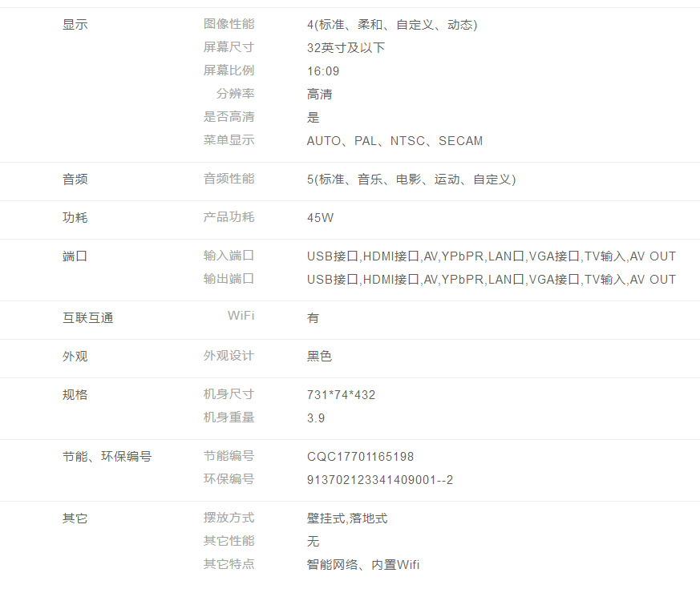Click the 音频 category heading
The height and width of the screenshot is (593, 700).
coord(75,180)
